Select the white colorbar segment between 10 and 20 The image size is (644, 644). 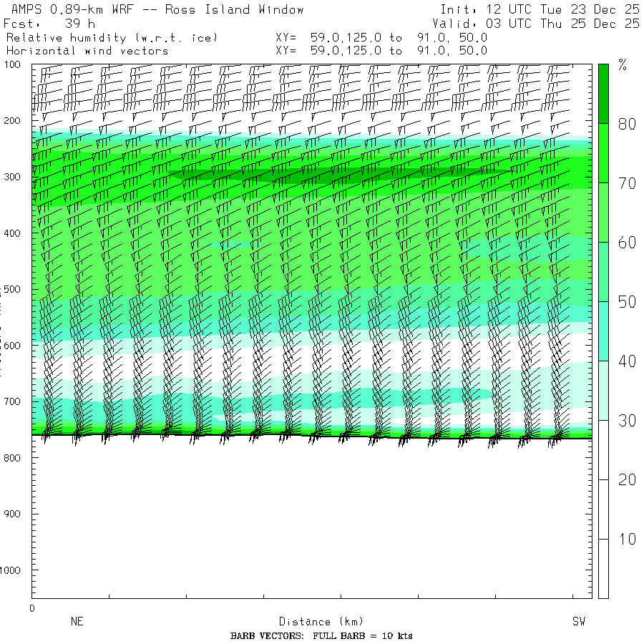[603, 509]
